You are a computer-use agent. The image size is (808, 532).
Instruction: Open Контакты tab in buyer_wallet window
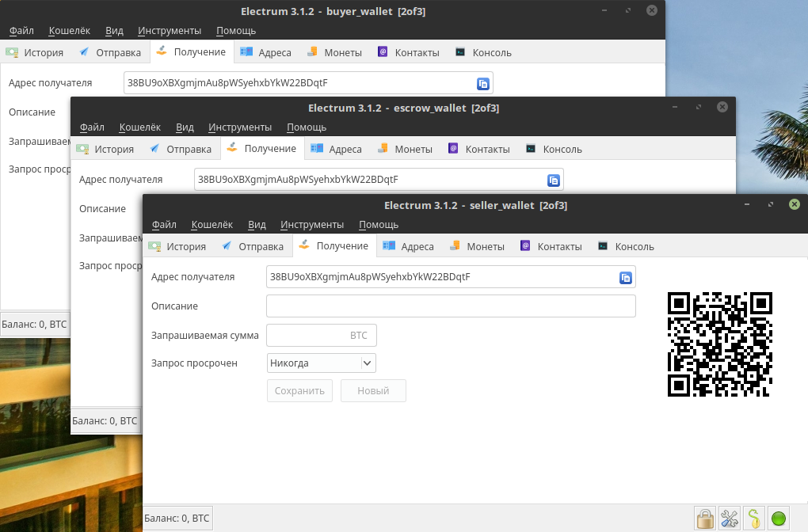[409, 52]
